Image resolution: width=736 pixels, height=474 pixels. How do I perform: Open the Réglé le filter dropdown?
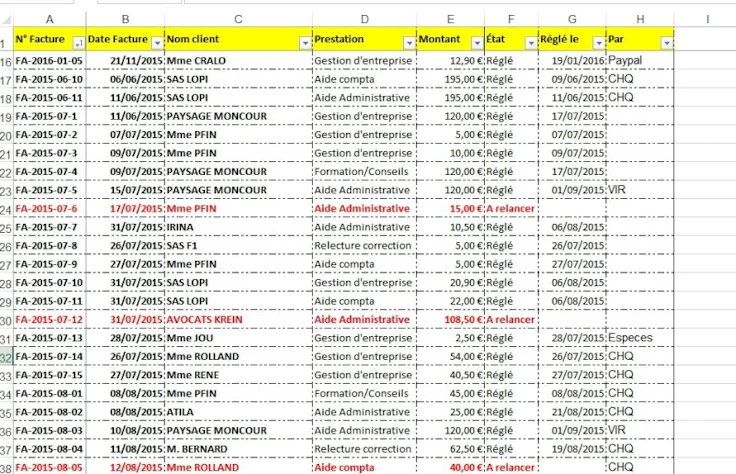(598, 43)
